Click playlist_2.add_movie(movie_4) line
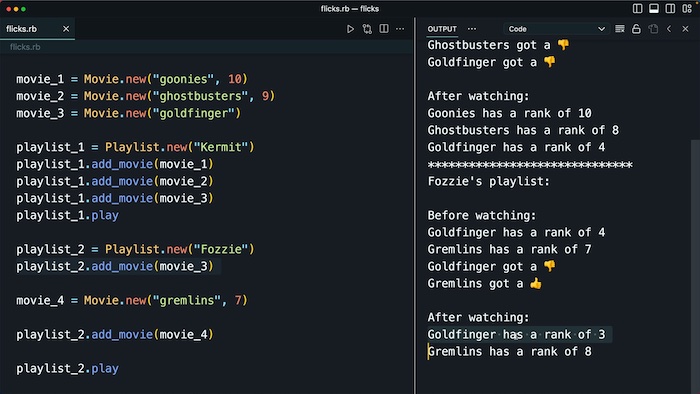Image resolution: width=700 pixels, height=394 pixels. 115,334
